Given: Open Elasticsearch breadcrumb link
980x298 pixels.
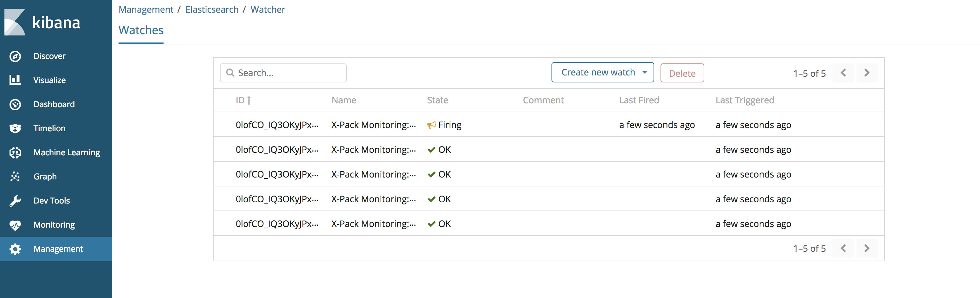Looking at the screenshot, I should (212, 10).
